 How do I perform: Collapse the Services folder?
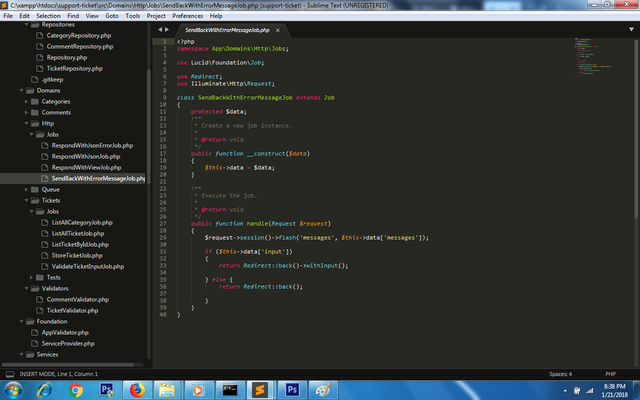[x=21, y=354]
